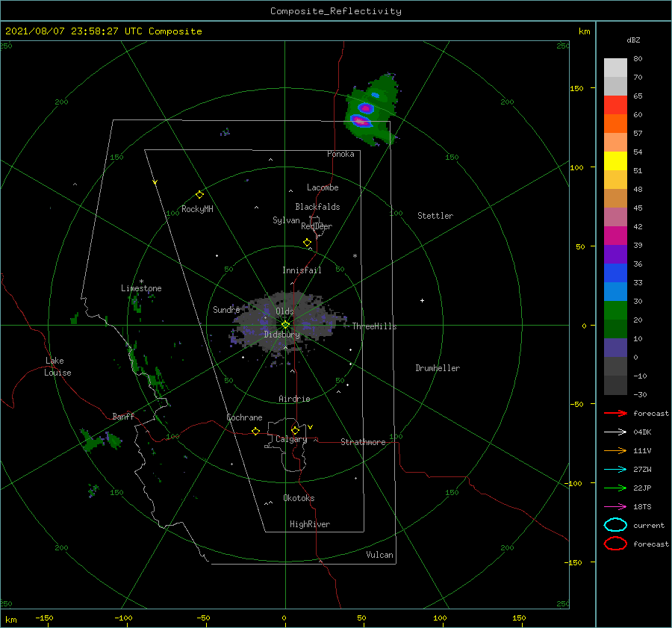
Task: Click the white 04DK arrow legend icon
Action: (615, 432)
